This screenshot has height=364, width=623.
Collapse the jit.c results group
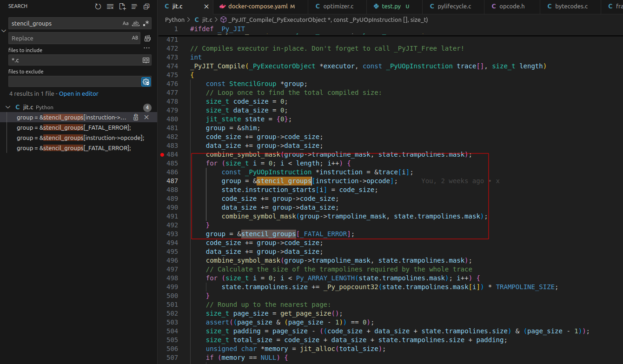pyautogui.click(x=8, y=107)
